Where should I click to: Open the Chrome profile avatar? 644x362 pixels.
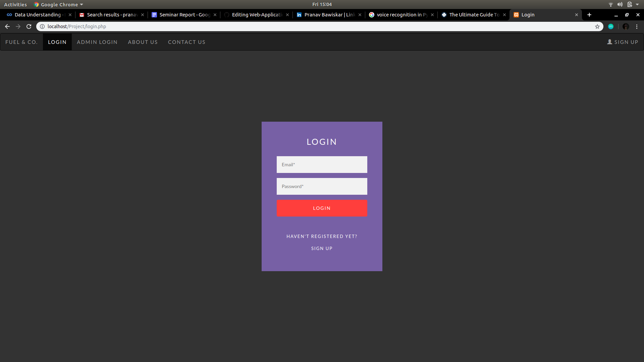(626, 26)
